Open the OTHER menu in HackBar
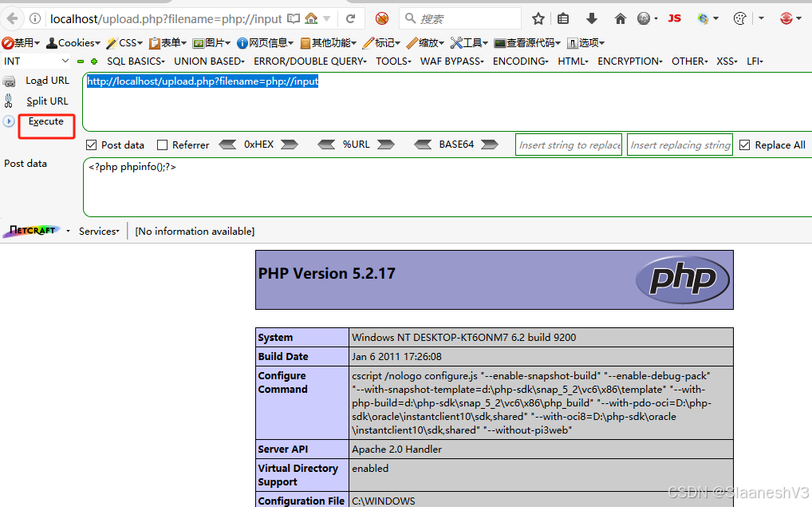812x507 pixels. pos(690,61)
